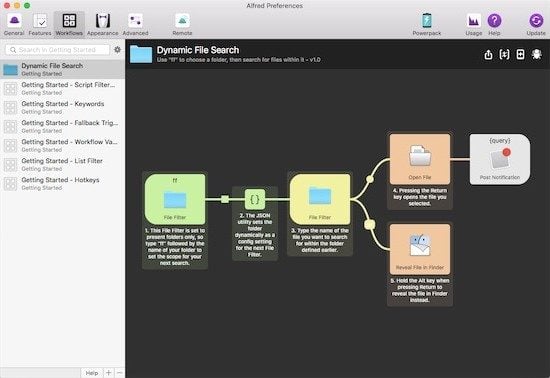This screenshot has height=378, width=550.
Task: Open the gear menu beside search
Action: coord(118,50)
